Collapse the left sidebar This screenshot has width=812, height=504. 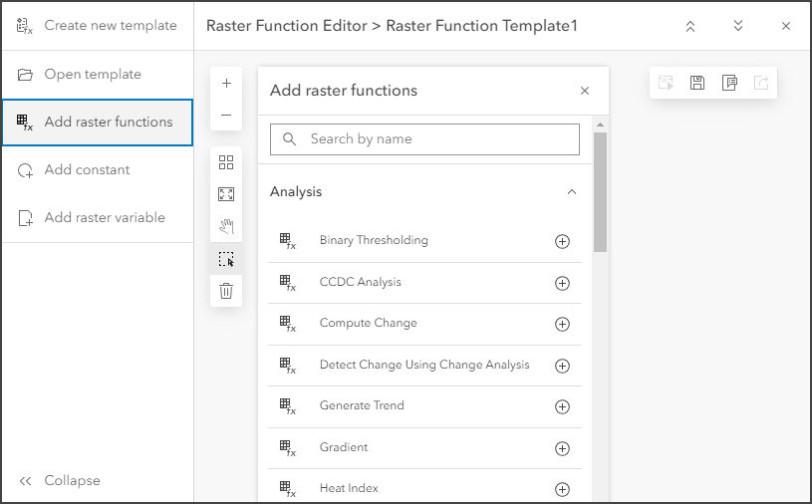pyautogui.click(x=60, y=480)
